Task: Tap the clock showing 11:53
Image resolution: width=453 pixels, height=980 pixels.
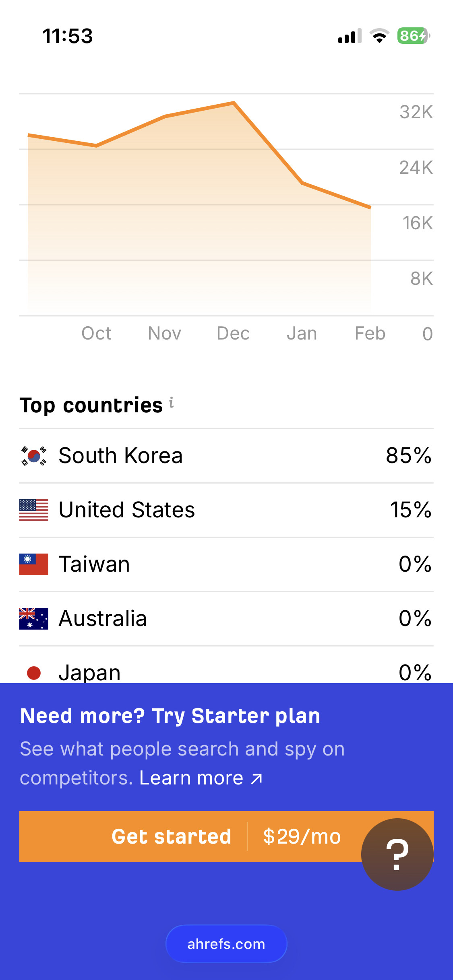Action: tap(68, 36)
